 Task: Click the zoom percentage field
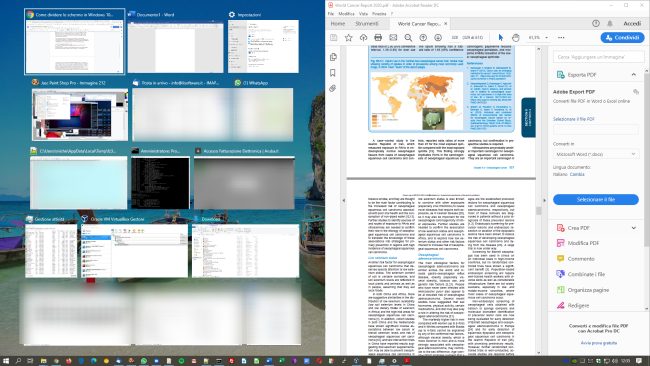[x=534, y=38]
